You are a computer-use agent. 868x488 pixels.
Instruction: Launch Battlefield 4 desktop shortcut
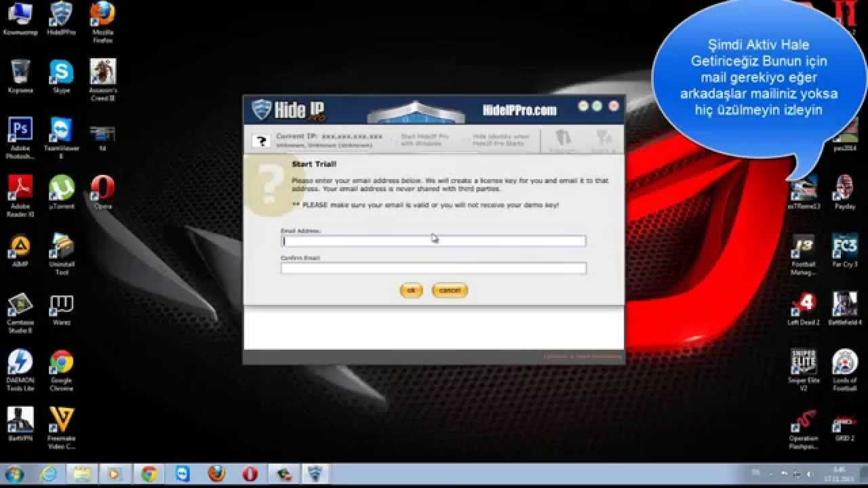tap(845, 309)
